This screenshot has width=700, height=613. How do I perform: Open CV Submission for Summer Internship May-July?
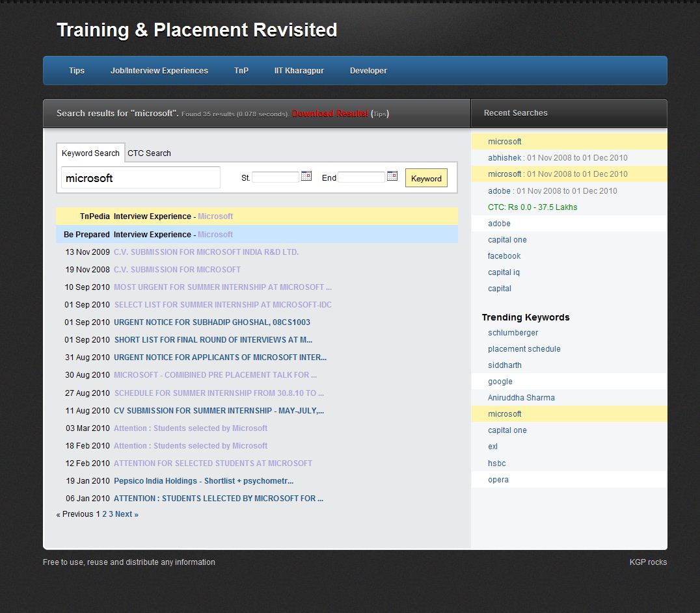pos(219,410)
